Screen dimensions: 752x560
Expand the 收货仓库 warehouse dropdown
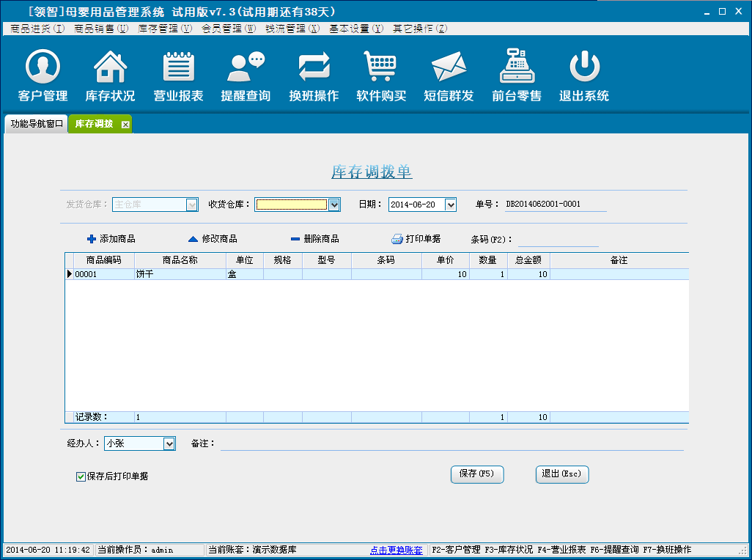click(334, 205)
